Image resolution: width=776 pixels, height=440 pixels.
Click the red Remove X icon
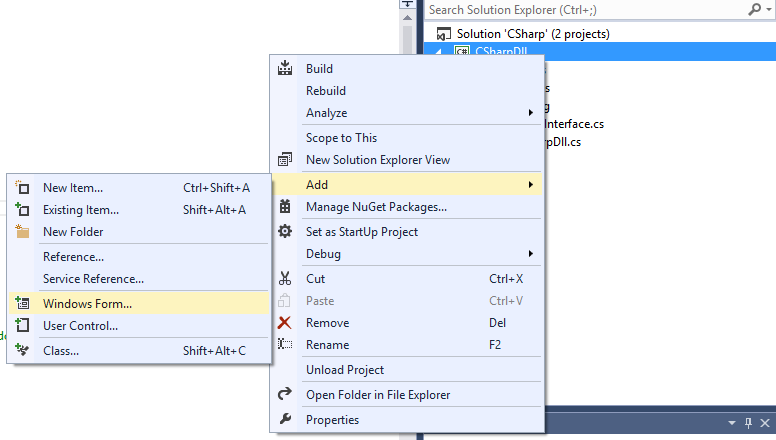pyautogui.click(x=285, y=323)
